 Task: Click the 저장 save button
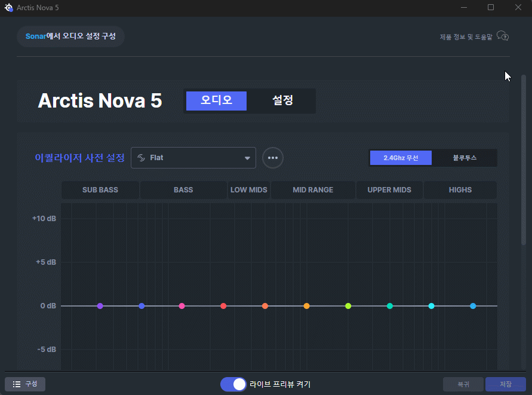click(x=506, y=384)
